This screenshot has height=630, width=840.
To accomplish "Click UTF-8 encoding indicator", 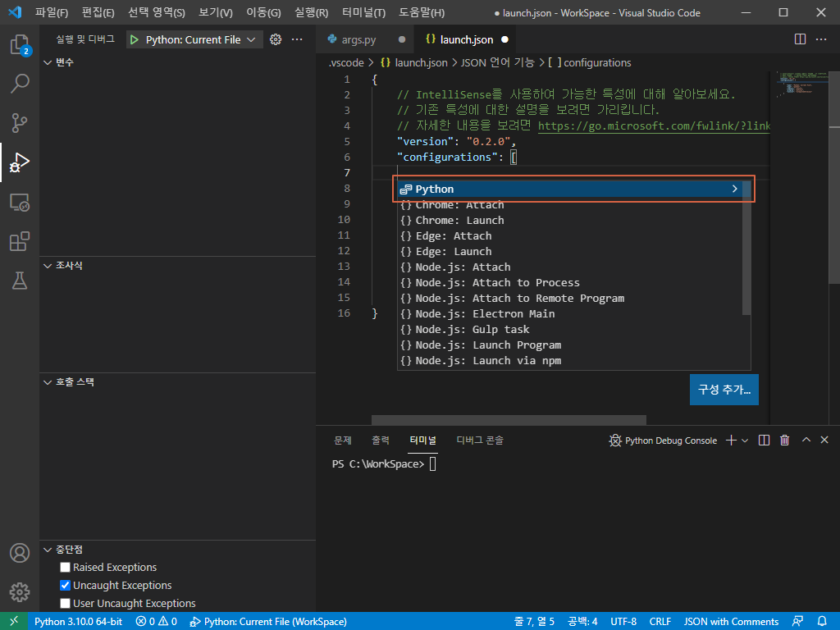I will click(623, 622).
